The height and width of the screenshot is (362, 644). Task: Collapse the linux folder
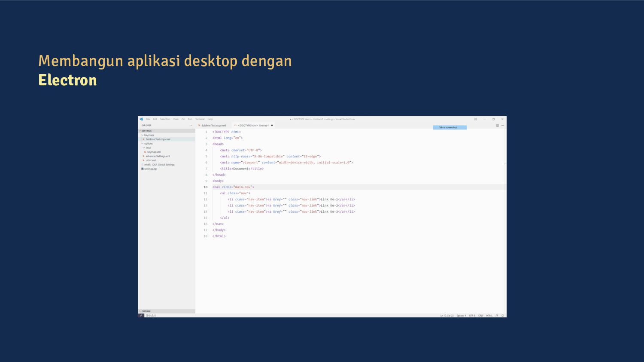click(x=167, y=148)
